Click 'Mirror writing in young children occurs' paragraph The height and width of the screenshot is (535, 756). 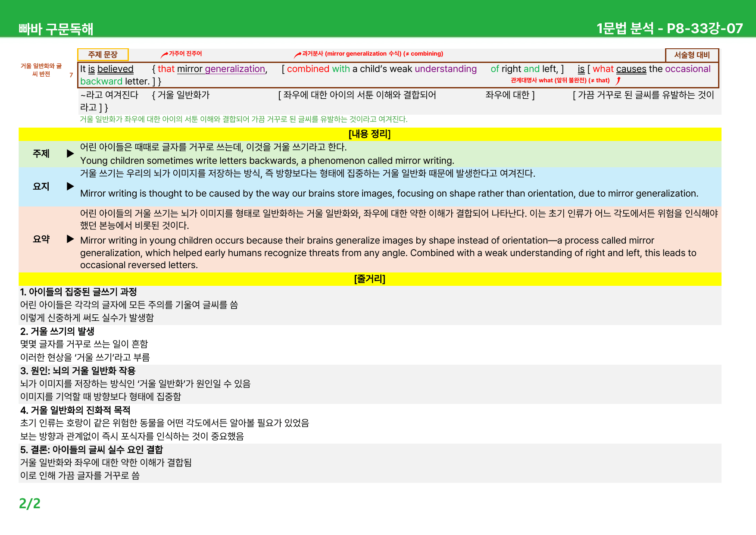(x=388, y=253)
